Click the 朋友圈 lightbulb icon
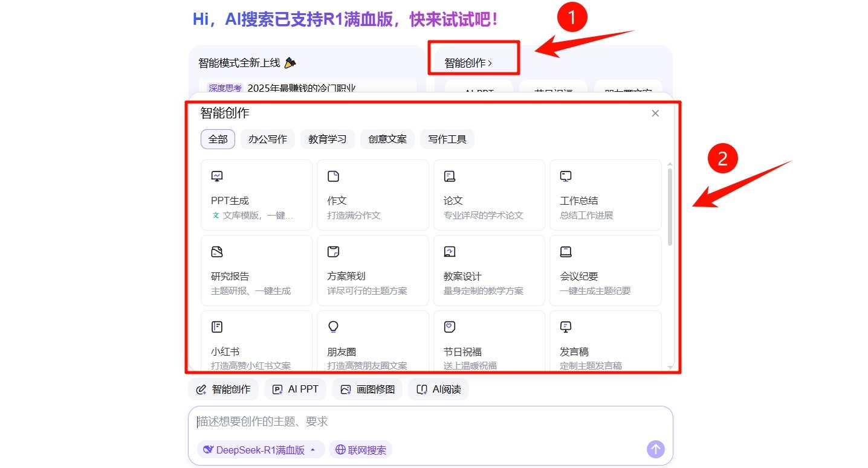The height and width of the screenshot is (468, 868). pyautogui.click(x=333, y=327)
